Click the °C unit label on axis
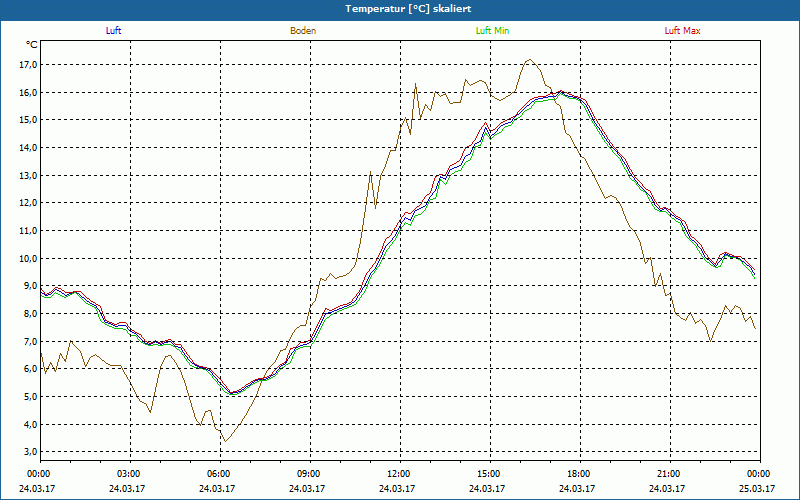800x500 pixels. coord(32,45)
